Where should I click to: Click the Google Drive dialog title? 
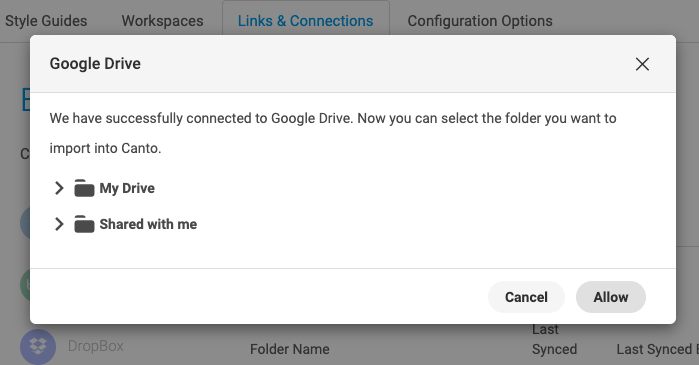(95, 64)
